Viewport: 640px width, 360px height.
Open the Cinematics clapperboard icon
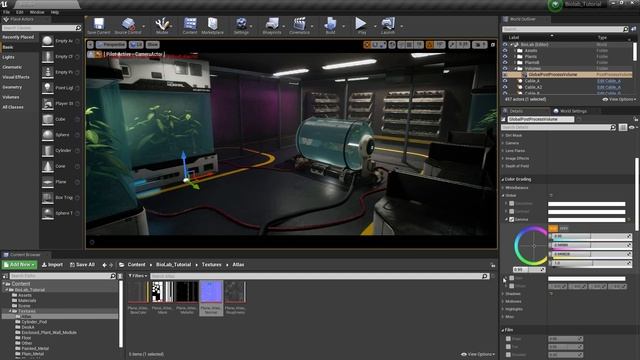click(300, 24)
